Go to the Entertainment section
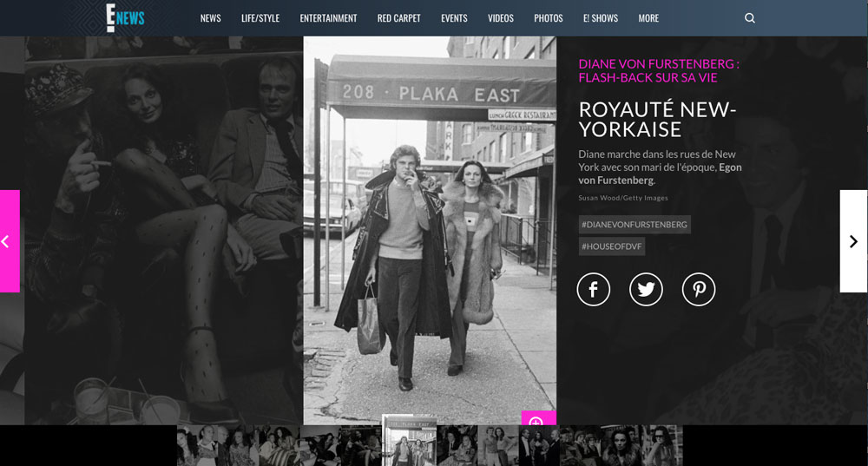Viewport: 868px width, 466px height. (x=328, y=18)
